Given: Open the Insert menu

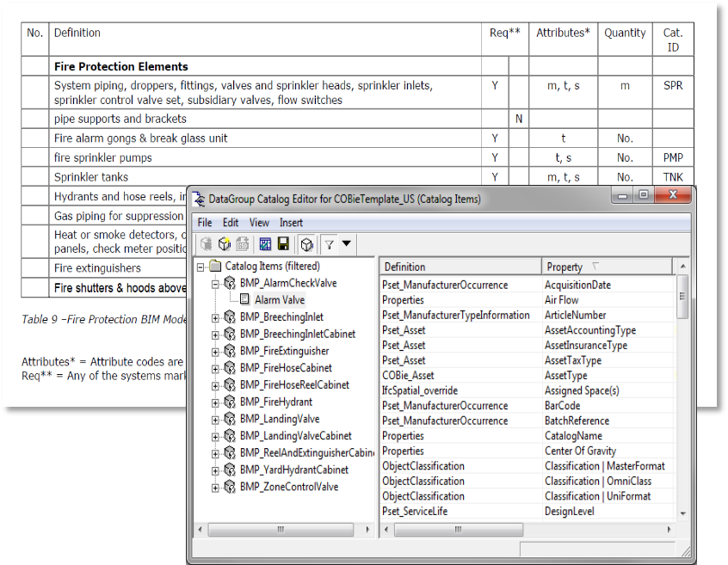Looking at the screenshot, I should click(x=291, y=223).
